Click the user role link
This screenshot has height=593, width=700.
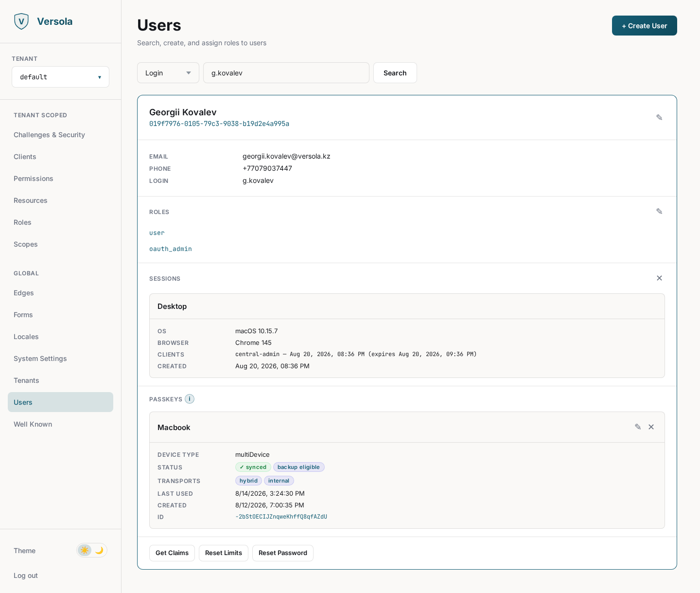[157, 233]
